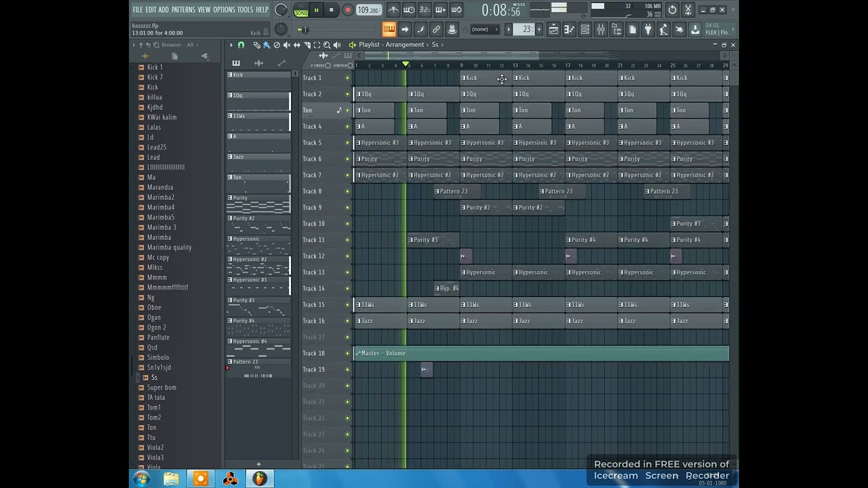Show piano patterns in picker panel
Image resolution: width=868 pixels, height=488 pixels.
tap(236, 63)
